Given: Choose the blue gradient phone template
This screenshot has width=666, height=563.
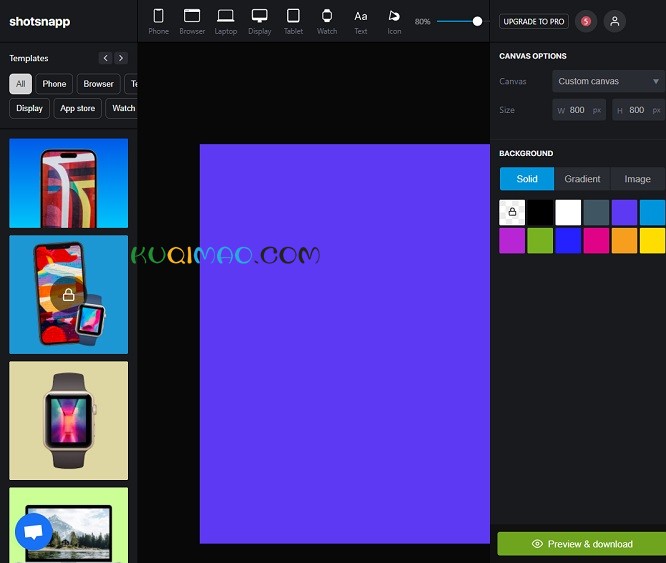Looking at the screenshot, I should coord(68,183).
